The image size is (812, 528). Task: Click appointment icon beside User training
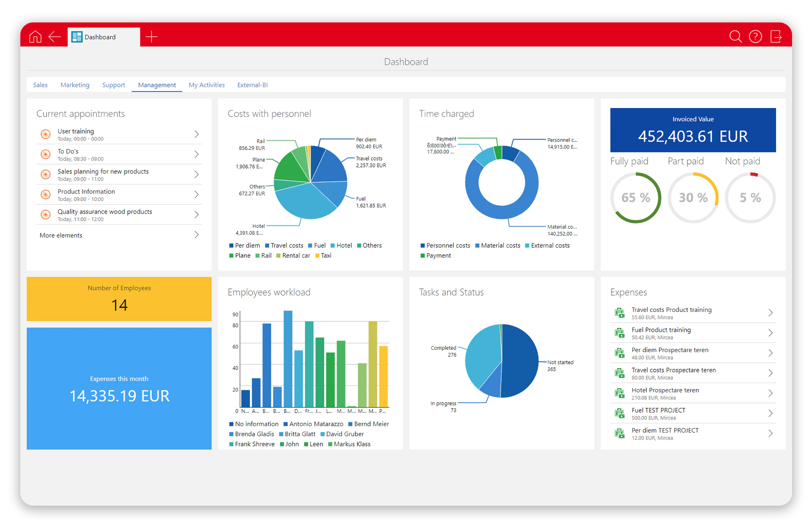tap(46, 134)
